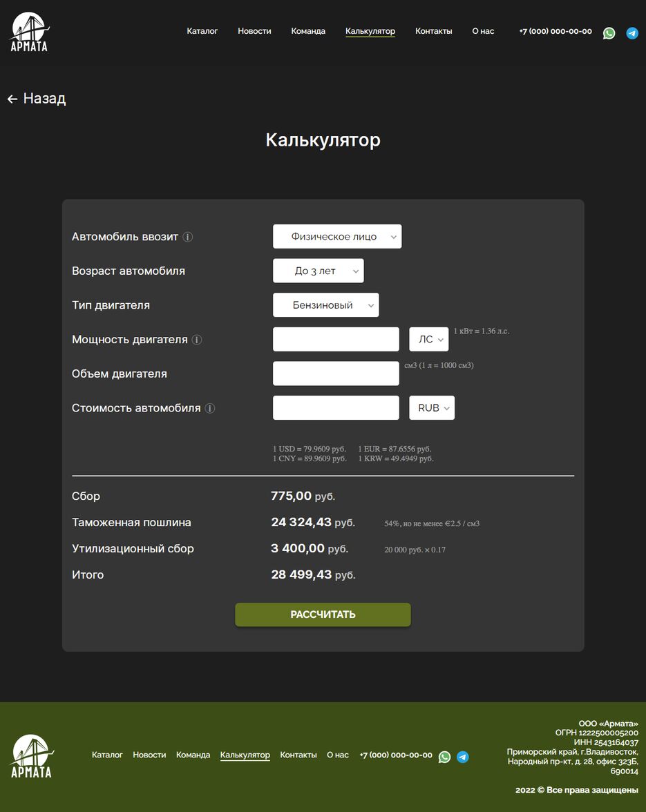Open the "До 3 лет" car age dropdown
Screen dimensions: 646x812
[319, 271]
